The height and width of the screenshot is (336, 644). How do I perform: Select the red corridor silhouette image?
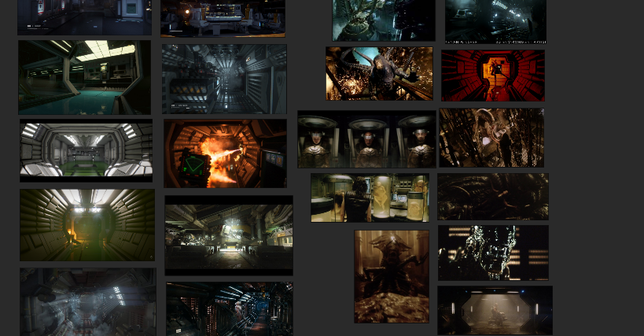(493, 76)
